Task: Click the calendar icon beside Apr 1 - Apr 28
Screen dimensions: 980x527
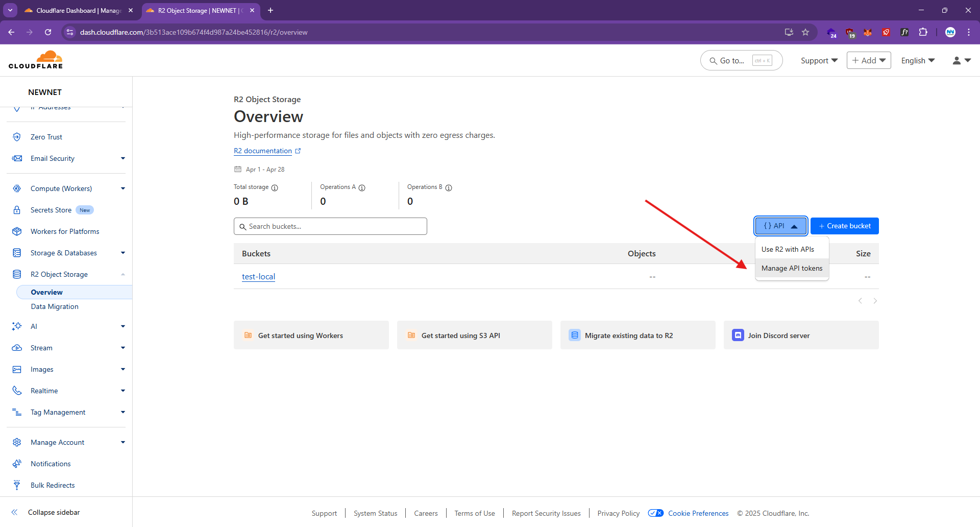Action: coord(238,169)
